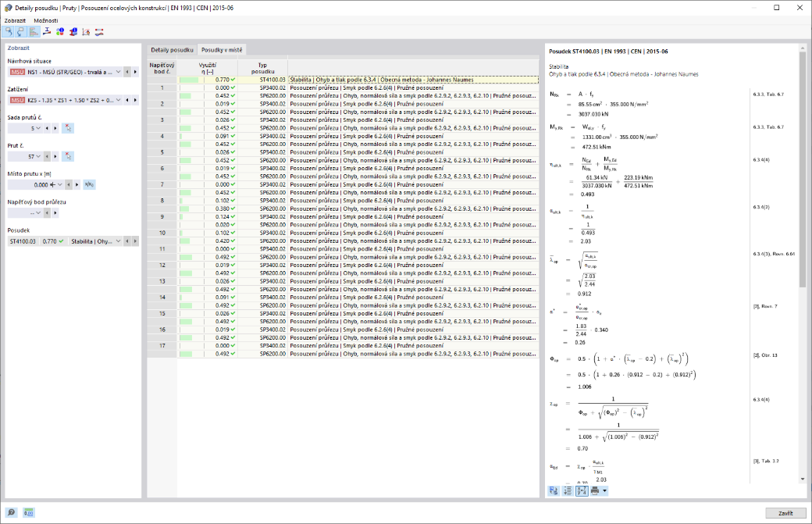Click the Zavřít button
The width and height of the screenshot is (812, 524).
pyautogui.click(x=785, y=513)
